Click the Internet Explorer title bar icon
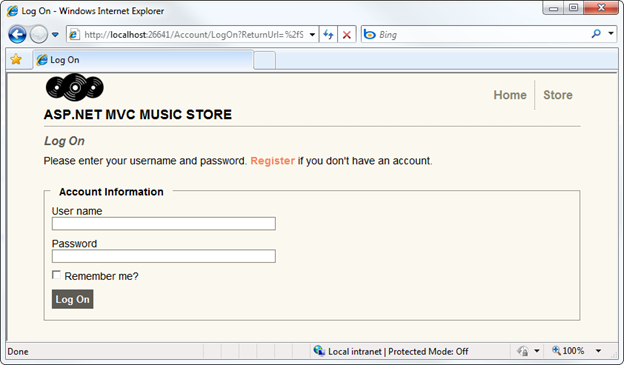624x365 pixels. pyautogui.click(x=12, y=11)
